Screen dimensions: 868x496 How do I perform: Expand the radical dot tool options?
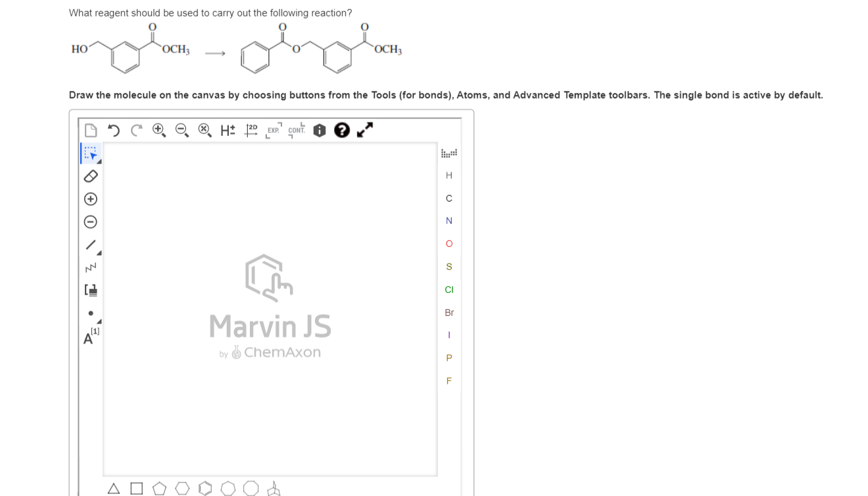coord(98,321)
